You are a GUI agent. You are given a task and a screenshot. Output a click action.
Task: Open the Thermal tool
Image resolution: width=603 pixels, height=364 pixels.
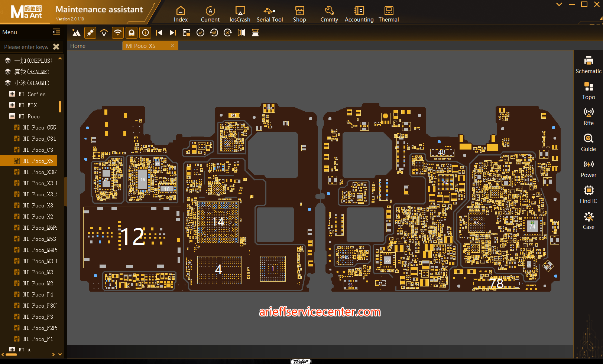[389, 14]
